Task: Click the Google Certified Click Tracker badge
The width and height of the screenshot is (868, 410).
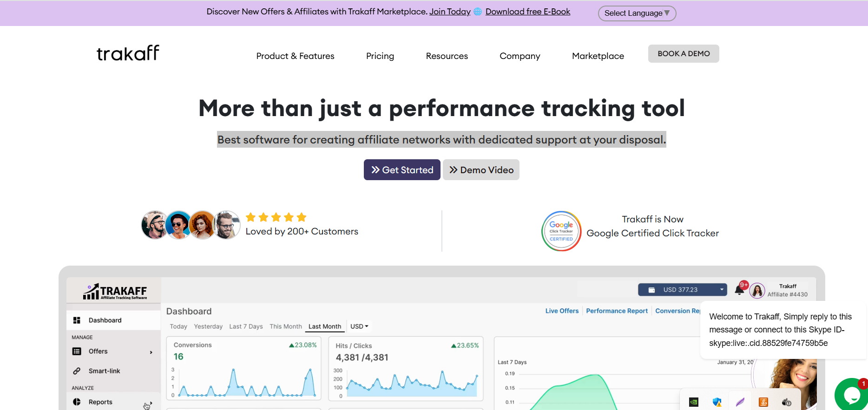Action: click(561, 231)
